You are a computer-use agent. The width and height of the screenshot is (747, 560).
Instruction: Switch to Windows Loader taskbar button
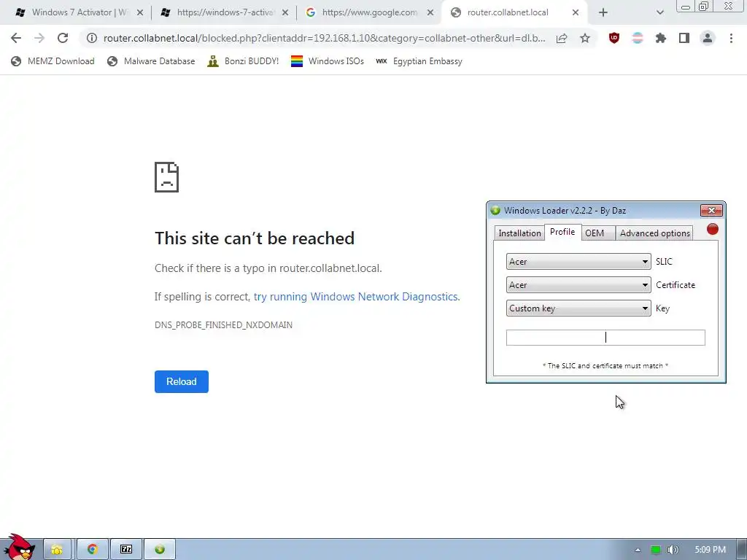160,550
